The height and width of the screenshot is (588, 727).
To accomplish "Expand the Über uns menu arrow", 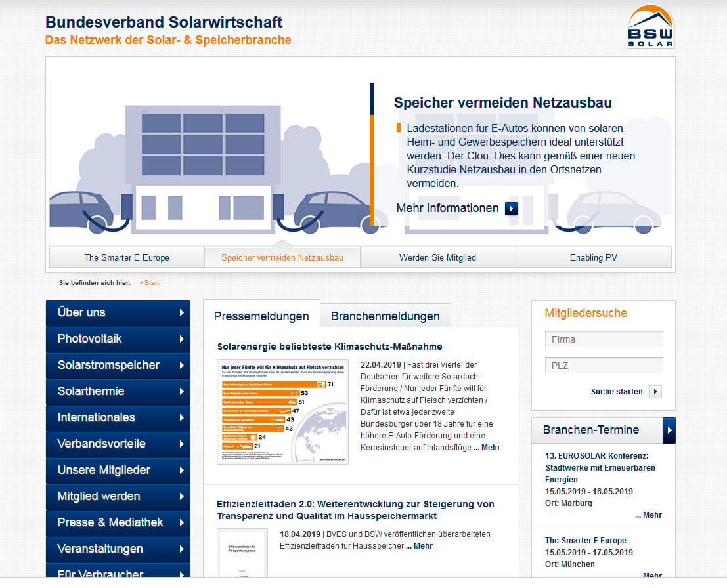I will (x=182, y=313).
